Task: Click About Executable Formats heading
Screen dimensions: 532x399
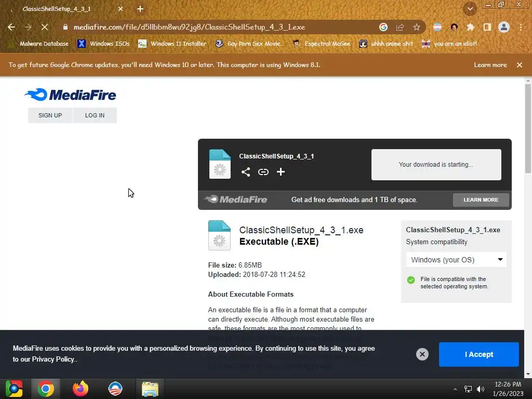Action: (x=251, y=294)
